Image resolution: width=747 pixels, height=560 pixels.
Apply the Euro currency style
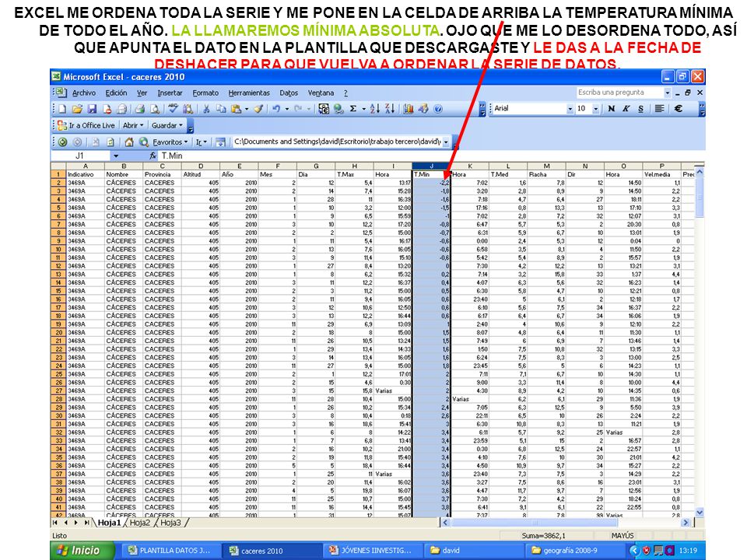coord(679,109)
